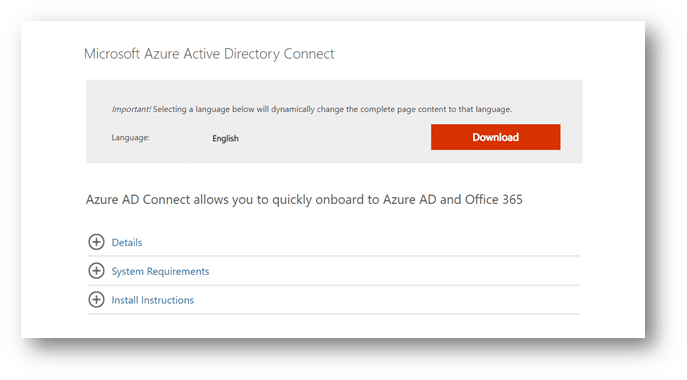Click the red Download button
Image resolution: width=687 pixels, height=380 pixels.
496,137
